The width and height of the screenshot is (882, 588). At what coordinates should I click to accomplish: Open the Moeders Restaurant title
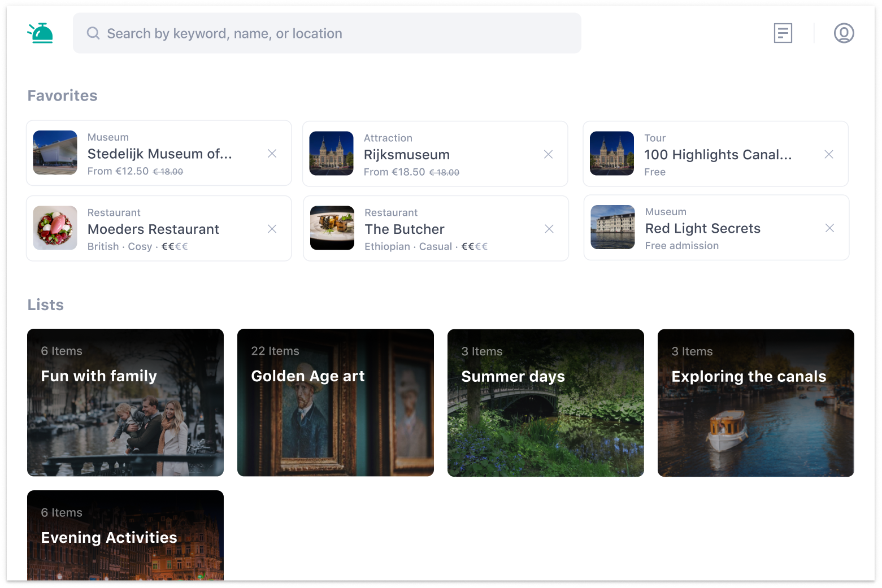153,229
